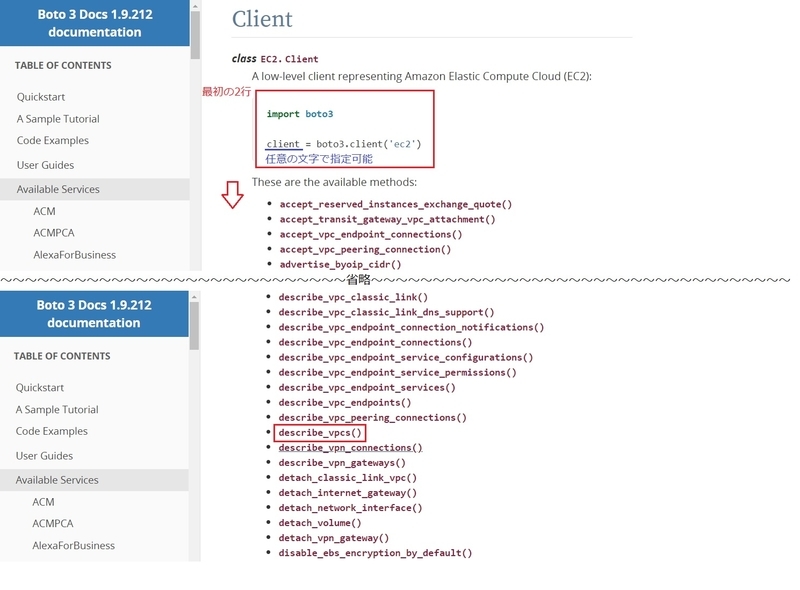
Task: Open AlexaForBusiness in lower sidebar
Action: (x=73, y=546)
